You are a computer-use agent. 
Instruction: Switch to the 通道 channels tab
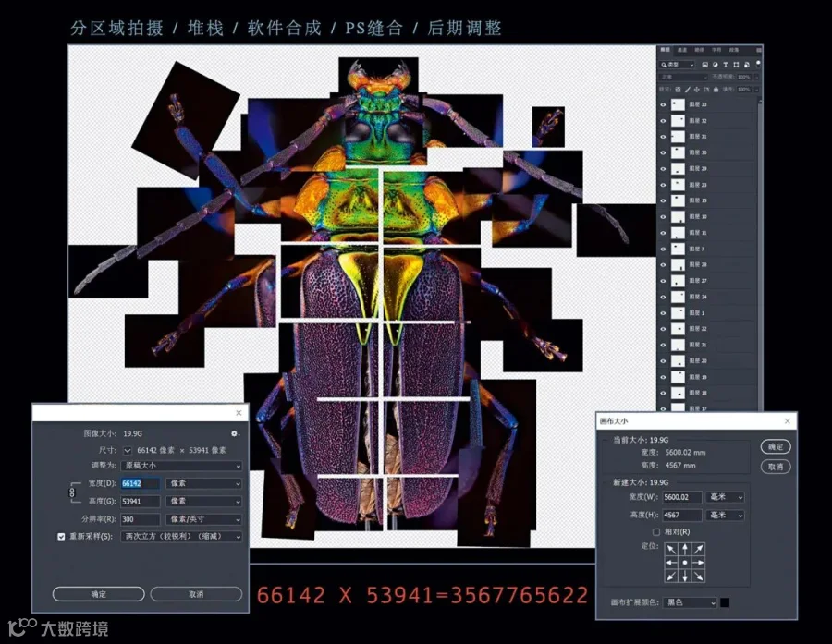point(682,50)
